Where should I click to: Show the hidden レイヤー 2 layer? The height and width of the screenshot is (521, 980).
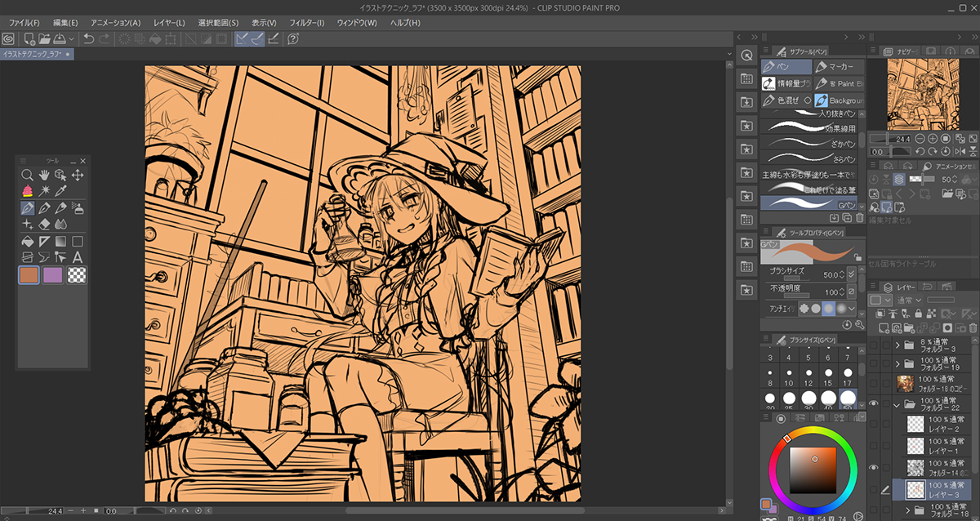[x=875, y=425]
